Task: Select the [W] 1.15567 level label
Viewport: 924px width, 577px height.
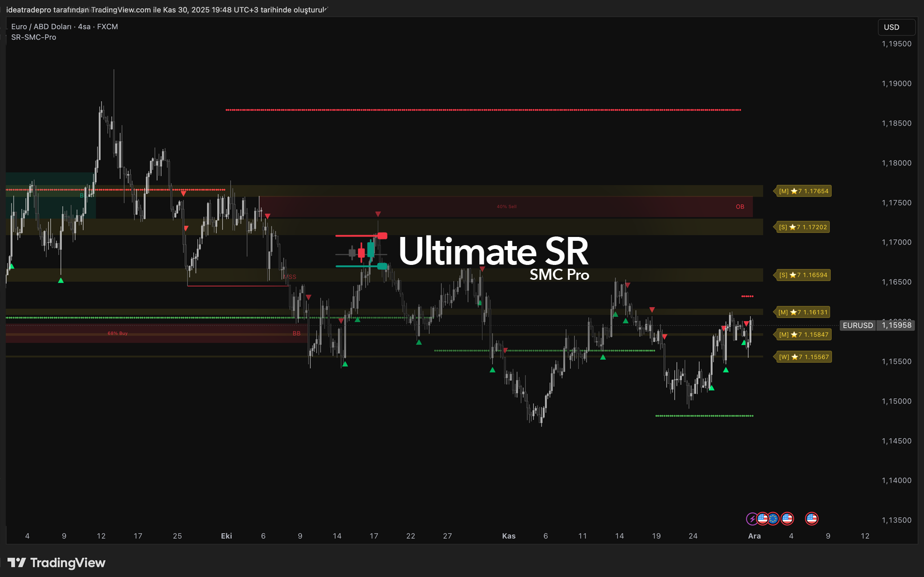Action: (803, 357)
